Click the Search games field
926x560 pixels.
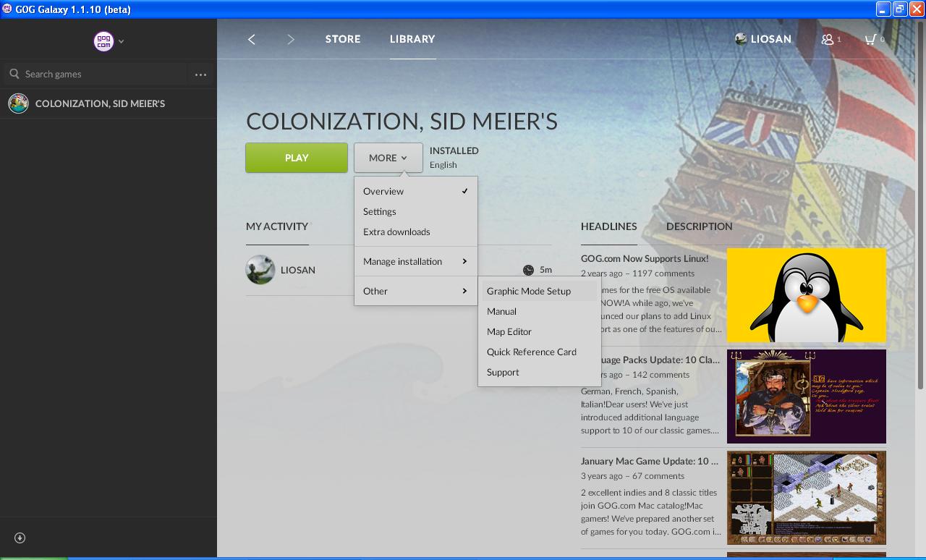click(97, 74)
